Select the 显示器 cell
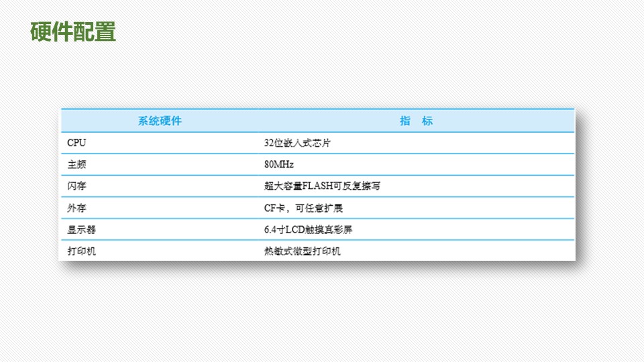The height and width of the screenshot is (362, 644). pos(160,229)
